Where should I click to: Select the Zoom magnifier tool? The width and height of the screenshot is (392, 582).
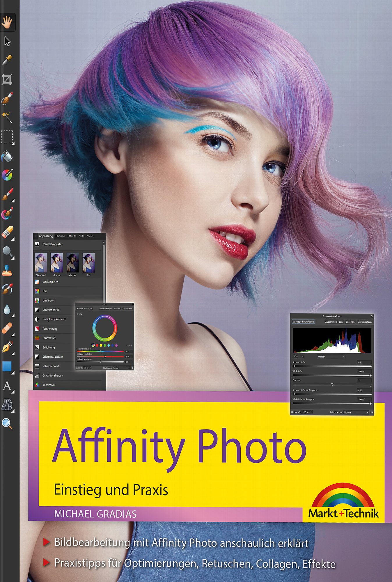(x=7, y=423)
